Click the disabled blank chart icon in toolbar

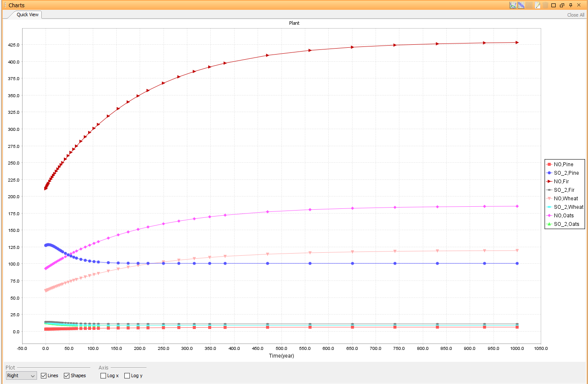529,5
